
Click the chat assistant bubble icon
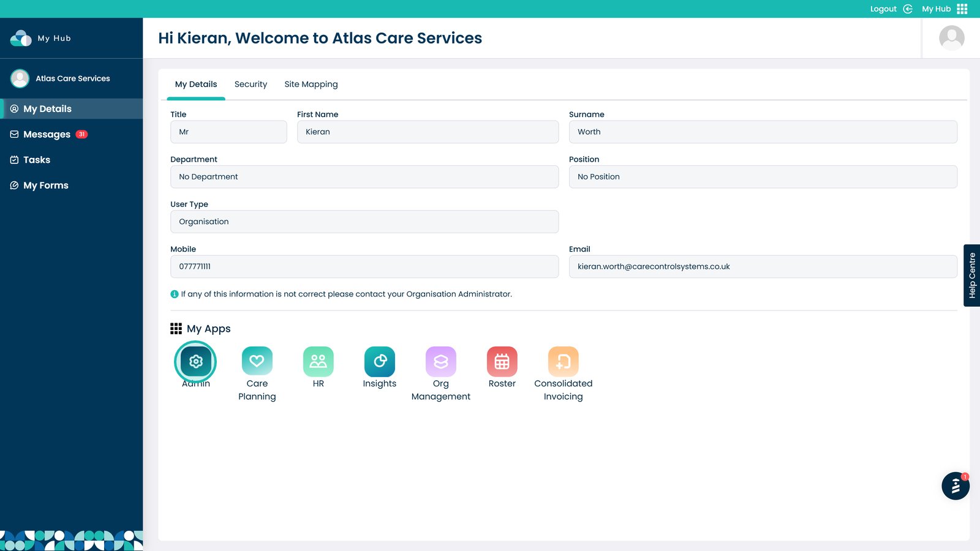pos(955,486)
